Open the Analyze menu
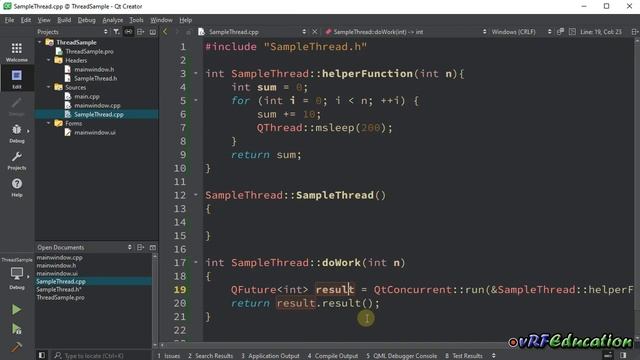 113,20
